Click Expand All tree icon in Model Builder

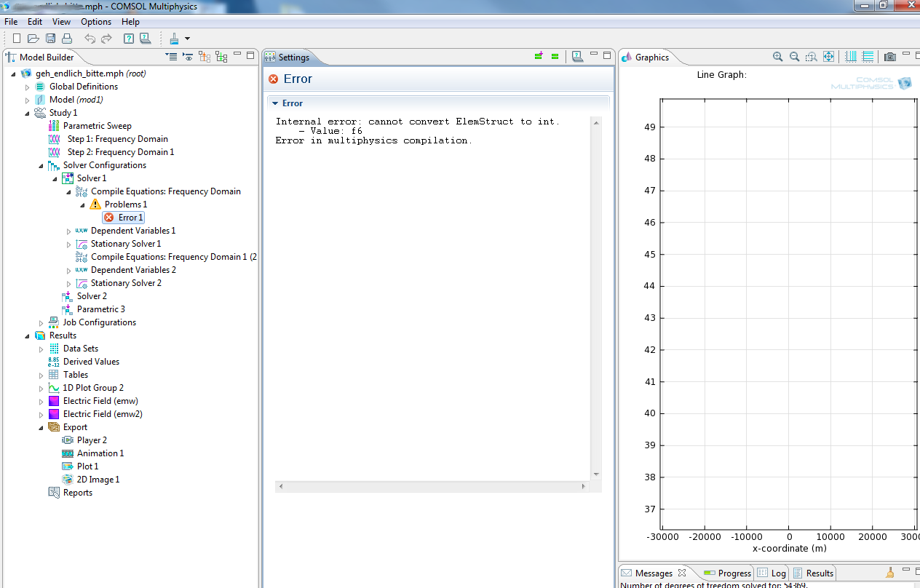click(221, 56)
